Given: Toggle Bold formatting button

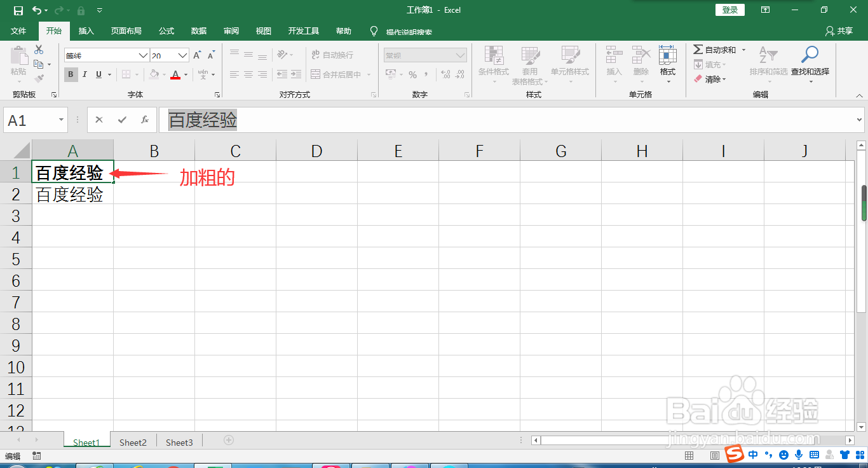Looking at the screenshot, I should pyautogui.click(x=71, y=74).
